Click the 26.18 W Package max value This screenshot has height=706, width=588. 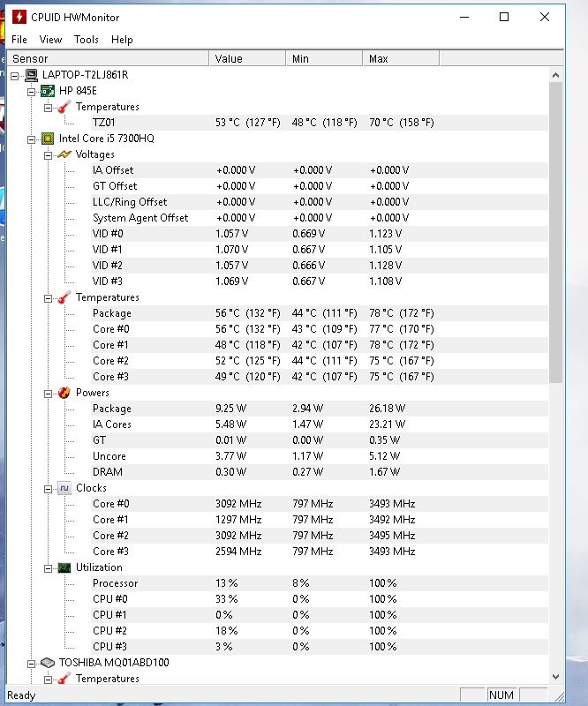coord(387,409)
